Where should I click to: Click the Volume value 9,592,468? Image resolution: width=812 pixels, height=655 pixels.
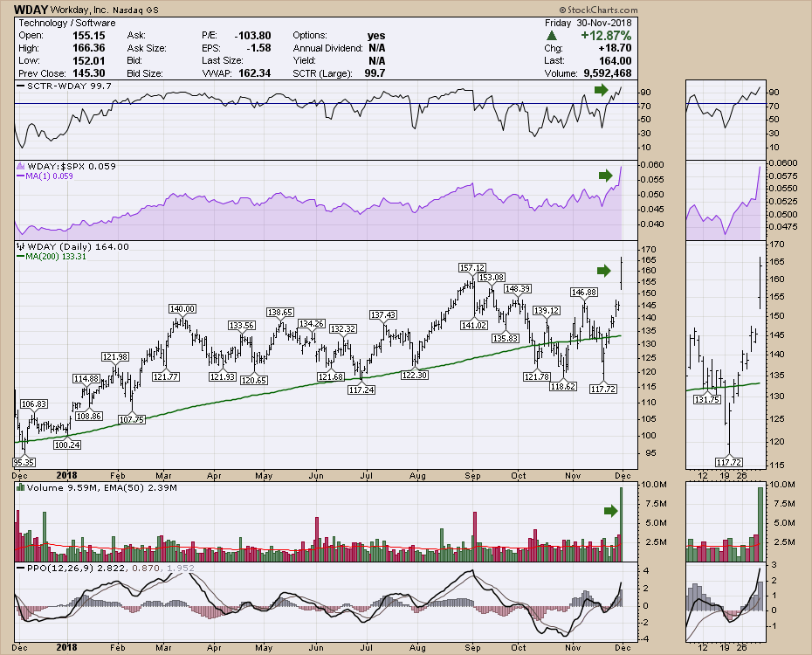pyautogui.click(x=608, y=73)
